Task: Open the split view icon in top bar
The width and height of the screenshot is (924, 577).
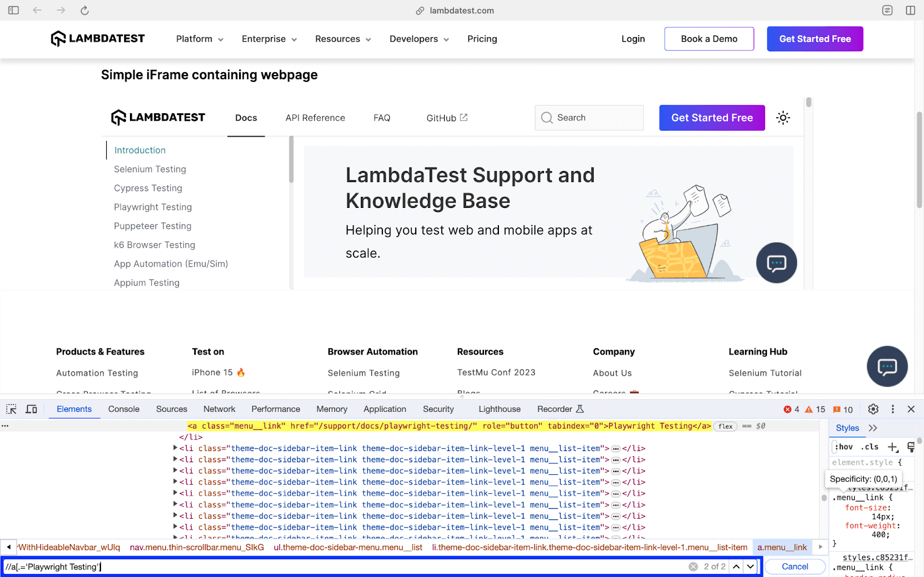Action: tap(911, 10)
